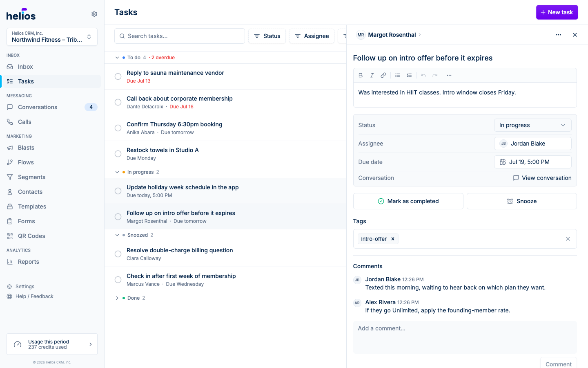
Task: Open Blasts under Marketing
Action: [52, 148]
